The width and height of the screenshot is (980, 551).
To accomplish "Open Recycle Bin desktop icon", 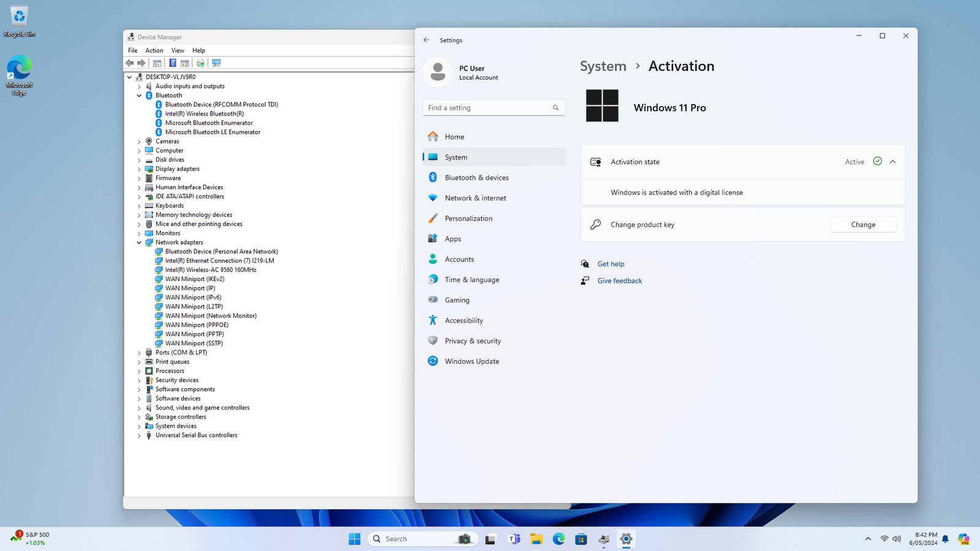I will click(19, 22).
